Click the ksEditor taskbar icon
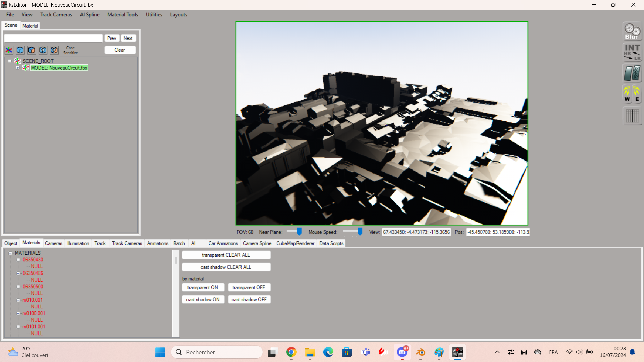644x362 pixels. (x=458, y=352)
